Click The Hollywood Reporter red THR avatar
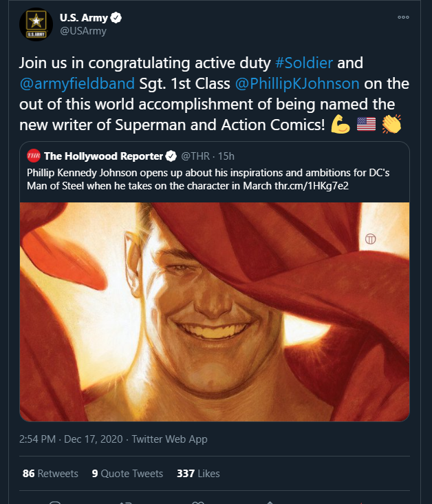Image resolution: width=432 pixels, height=504 pixels. pos(34,156)
